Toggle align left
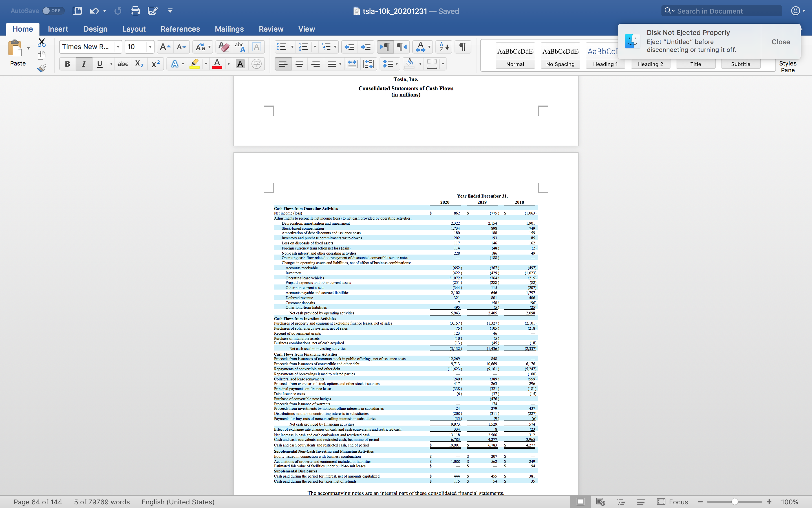Image resolution: width=812 pixels, height=508 pixels. [x=283, y=63]
